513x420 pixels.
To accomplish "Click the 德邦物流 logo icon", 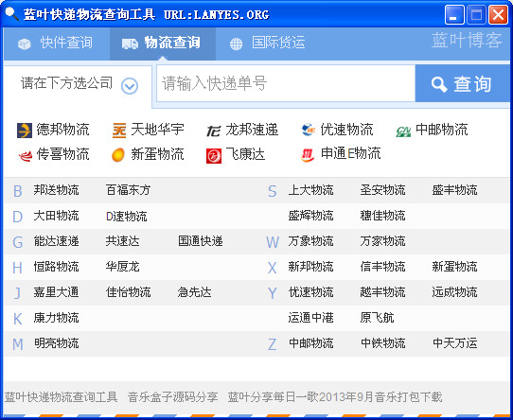I will pyautogui.click(x=25, y=131).
